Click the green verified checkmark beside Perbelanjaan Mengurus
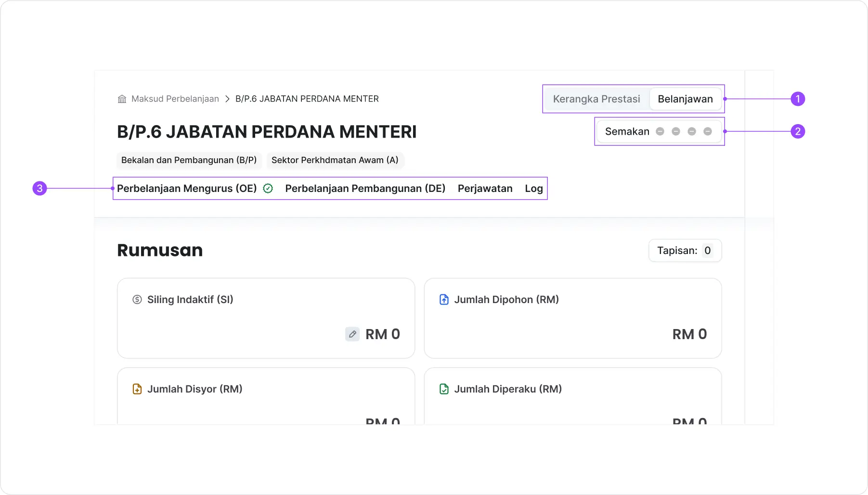This screenshot has width=868, height=495. point(268,189)
